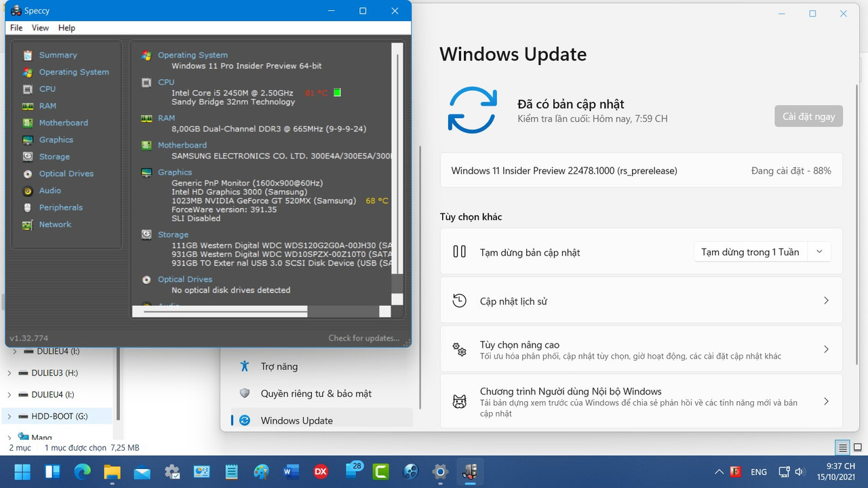The image size is (868, 488).
Task: Click the blue sync arrows icon in Windows Update
Action: [x=473, y=110]
